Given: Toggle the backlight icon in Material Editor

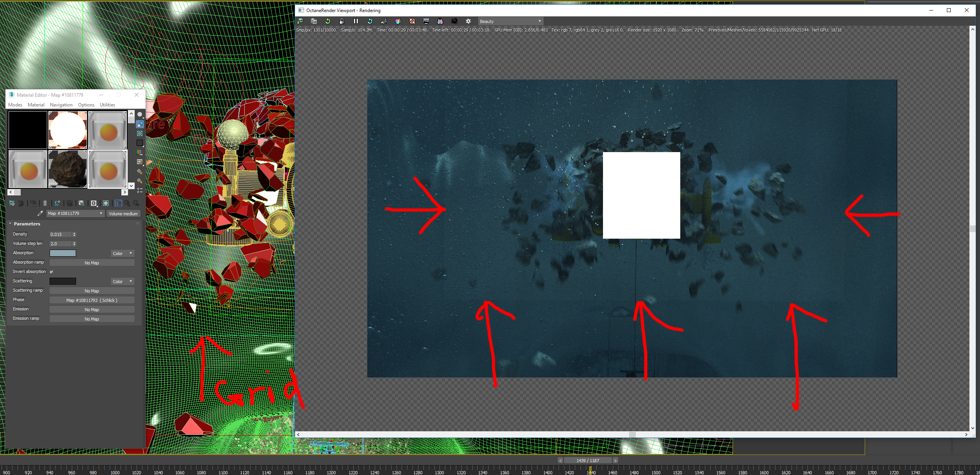Looking at the screenshot, I should 140,124.
